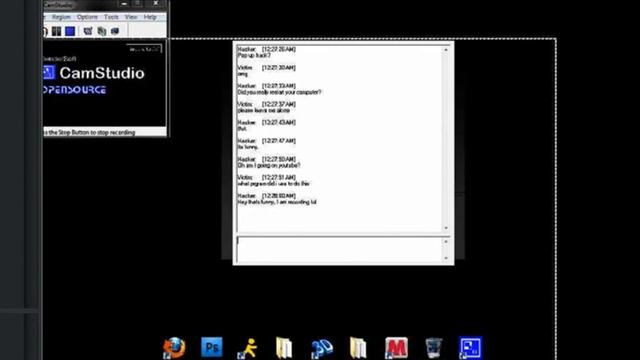Click message 'Hey thats funny, I am recording lol'

coord(277,202)
